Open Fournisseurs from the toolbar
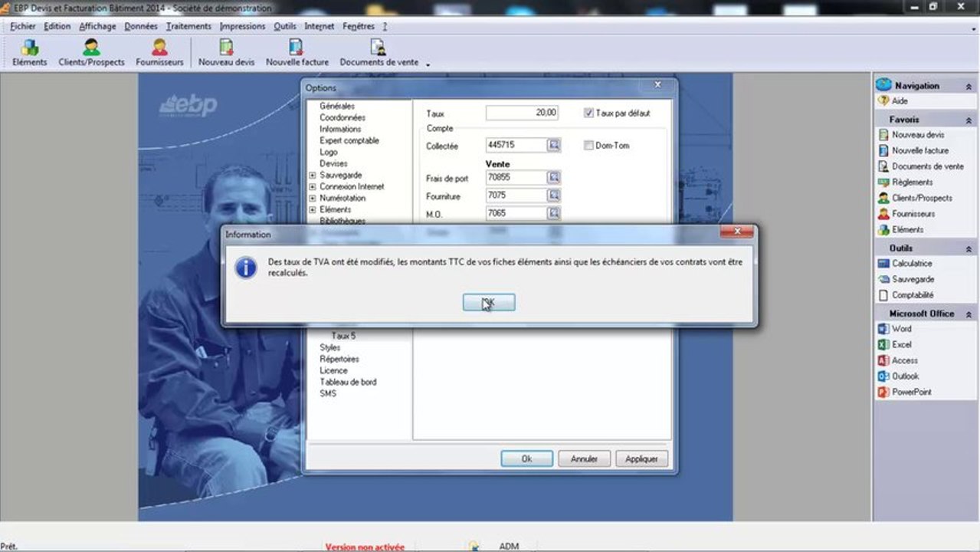 tap(159, 53)
